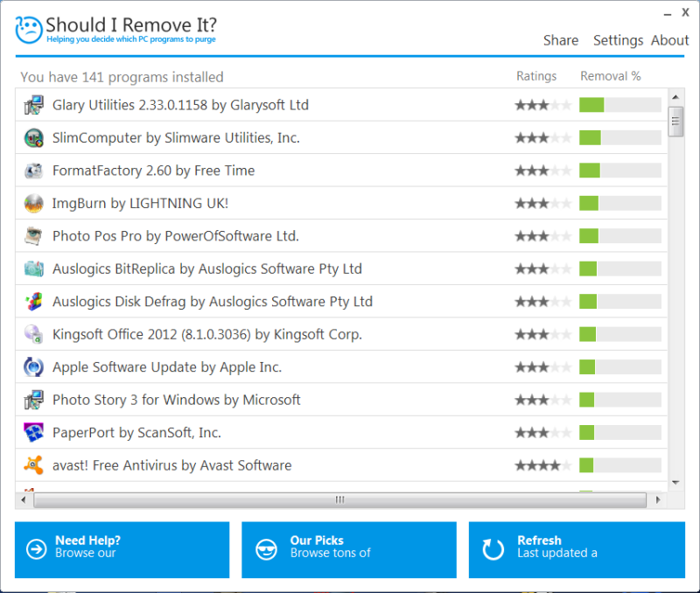Select SlimComputer by Slimware Utilities, Inc.
This screenshot has width=700, height=593.
(176, 138)
